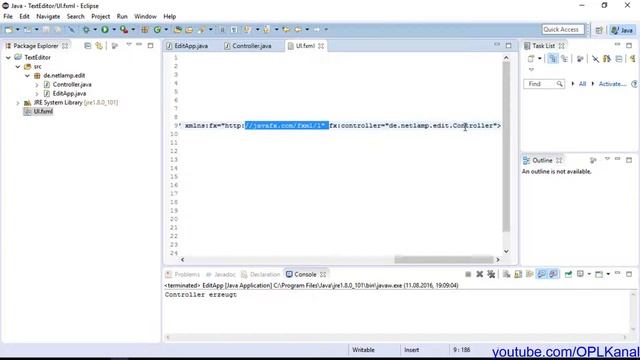Click the Debug bug icon in toolbar
The image size is (640, 360).
pos(86,29)
